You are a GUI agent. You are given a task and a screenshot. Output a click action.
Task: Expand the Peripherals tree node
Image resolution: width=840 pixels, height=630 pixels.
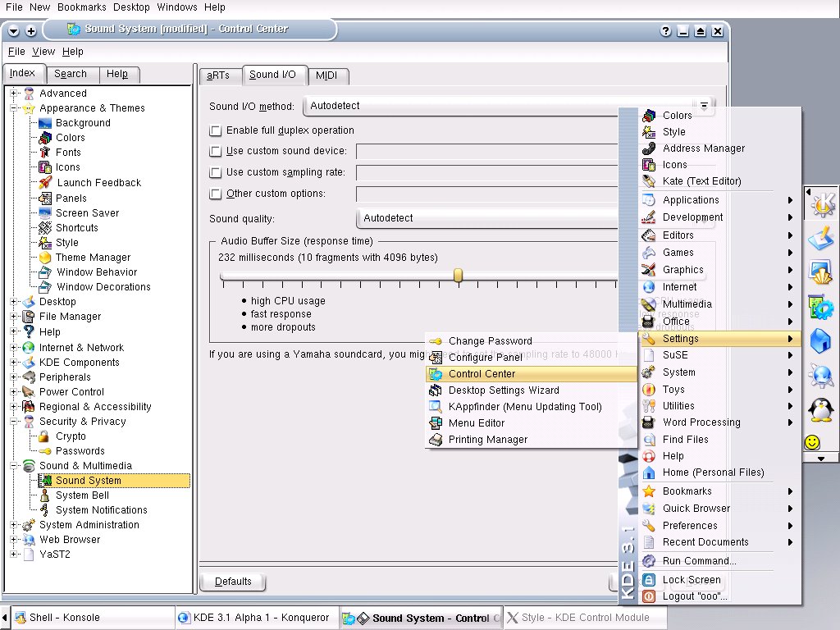(14, 377)
